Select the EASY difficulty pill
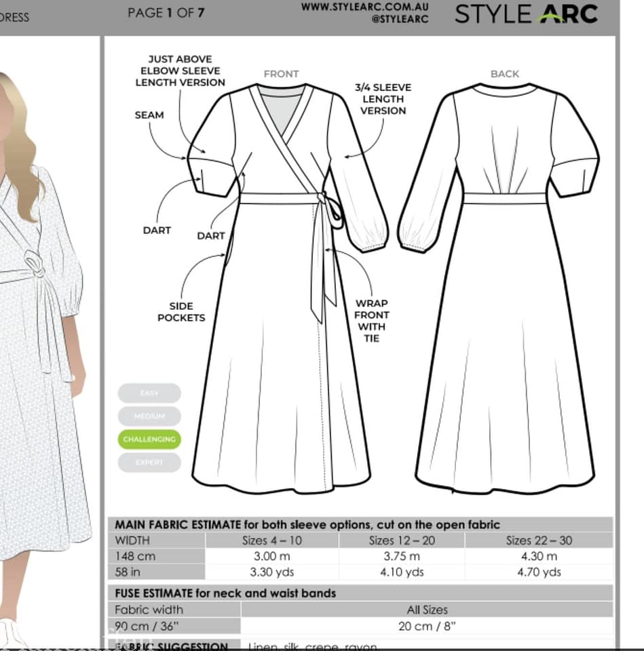Screen dimensions: 644x651 (x=149, y=393)
